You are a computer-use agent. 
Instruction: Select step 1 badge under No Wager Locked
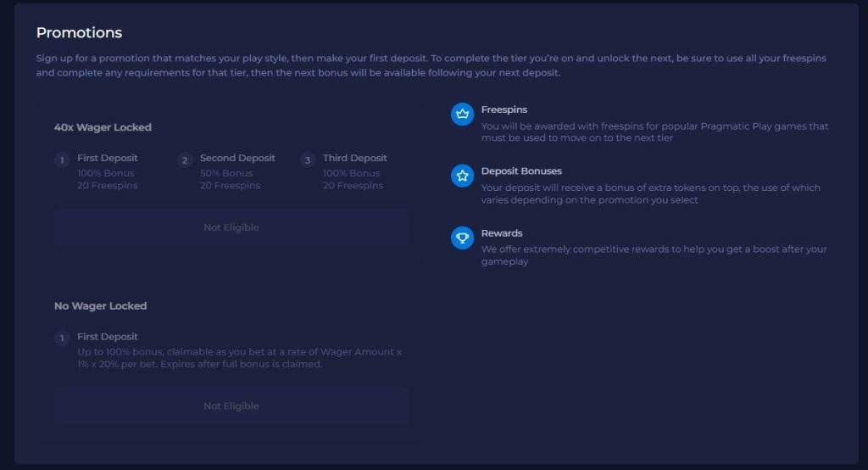62,339
